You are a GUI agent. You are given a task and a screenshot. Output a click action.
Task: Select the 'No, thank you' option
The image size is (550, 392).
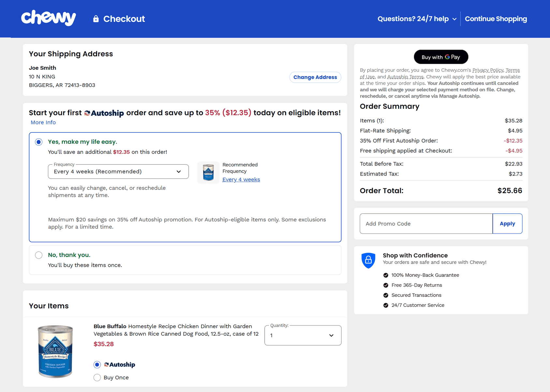[x=39, y=255]
